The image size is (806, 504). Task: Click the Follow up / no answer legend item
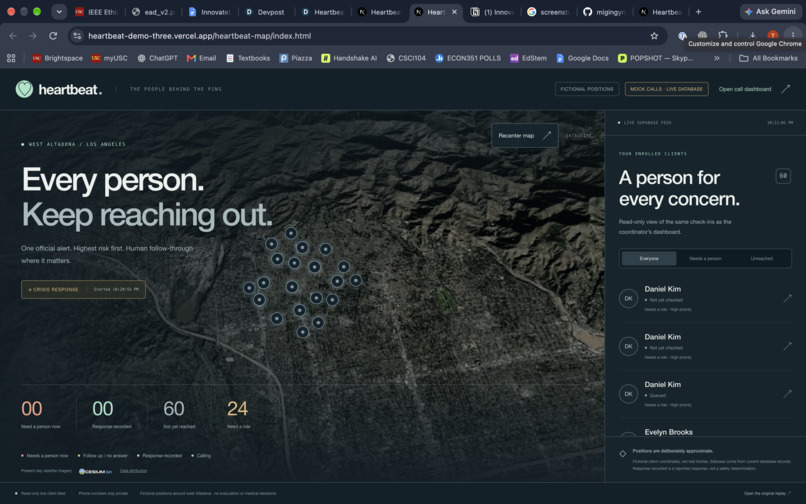[103, 455]
